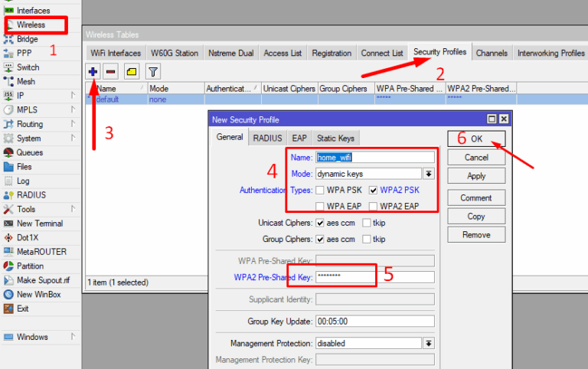Toggle Group Ciphers tkip checkbox

(x=367, y=240)
